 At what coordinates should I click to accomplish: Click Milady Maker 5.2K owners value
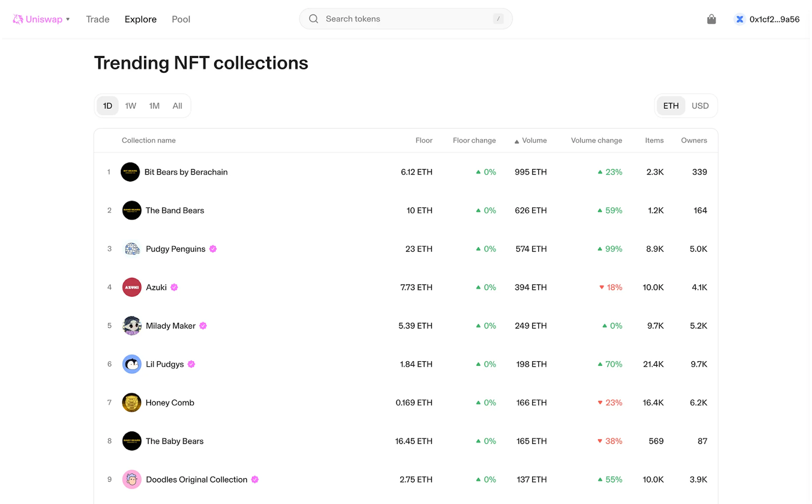point(698,326)
